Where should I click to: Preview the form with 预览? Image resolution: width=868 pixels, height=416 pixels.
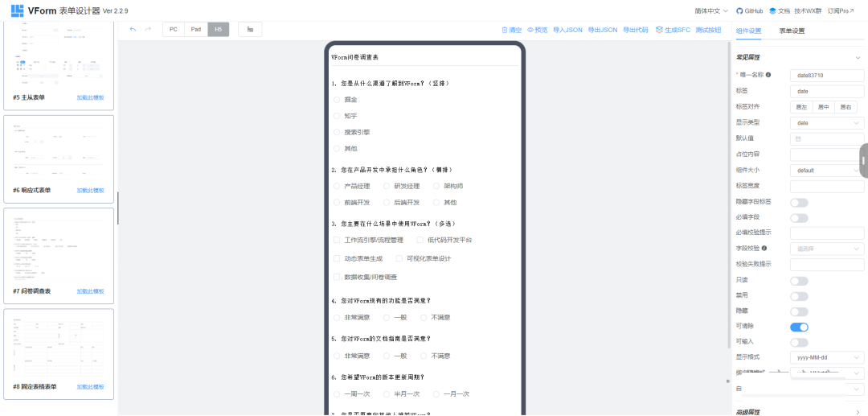[537, 30]
